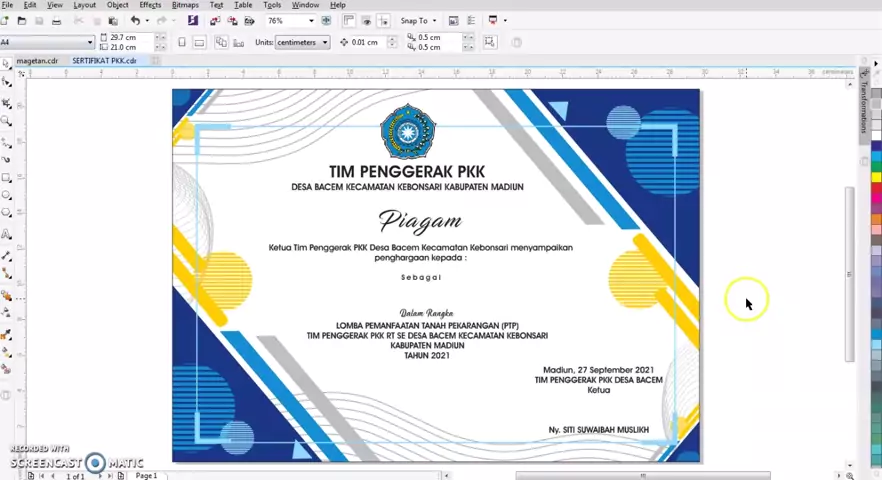This screenshot has height=480, width=882.
Task: Click the Open folder icon
Action: pos(22,21)
